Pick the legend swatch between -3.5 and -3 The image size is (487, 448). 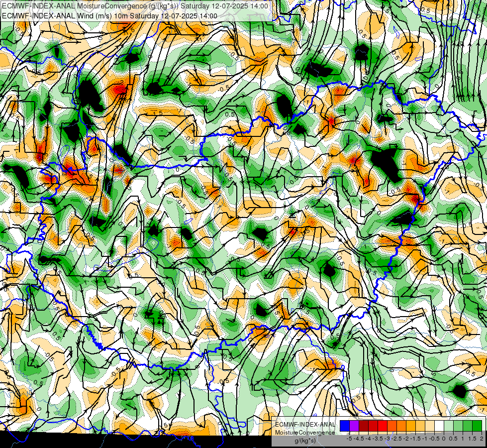click(x=383, y=426)
